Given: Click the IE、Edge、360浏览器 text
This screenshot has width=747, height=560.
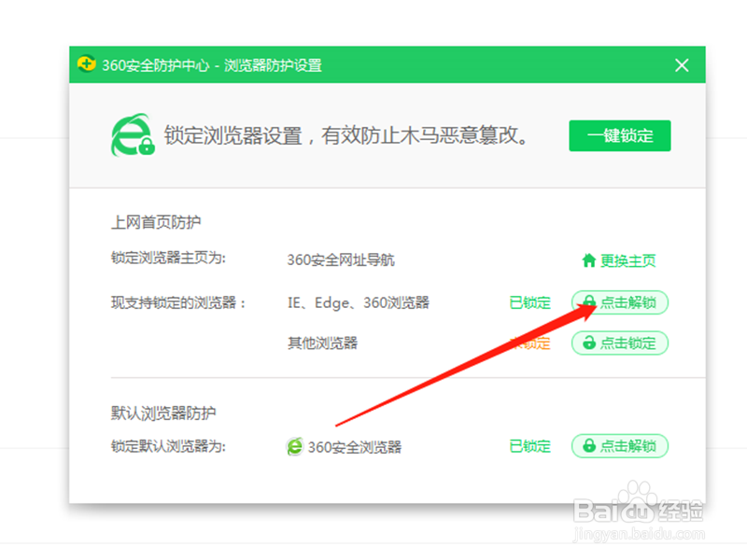Looking at the screenshot, I should click(359, 302).
